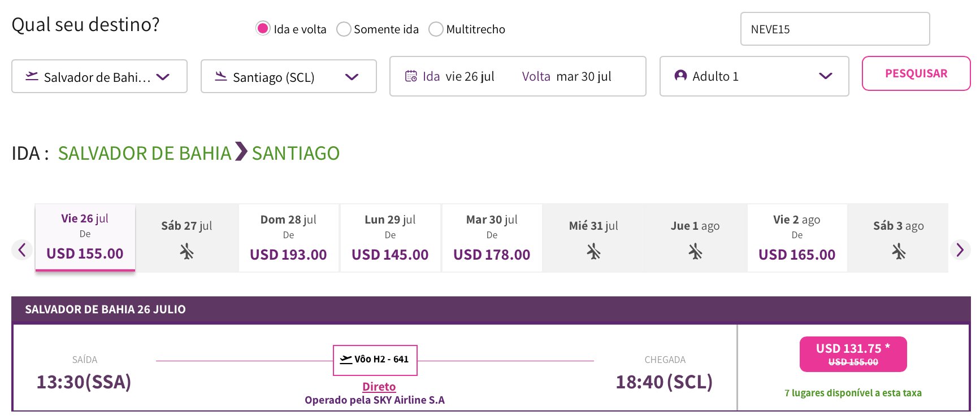
Task: Expand the Santiago (SCL) destination dropdown
Action: point(289,76)
